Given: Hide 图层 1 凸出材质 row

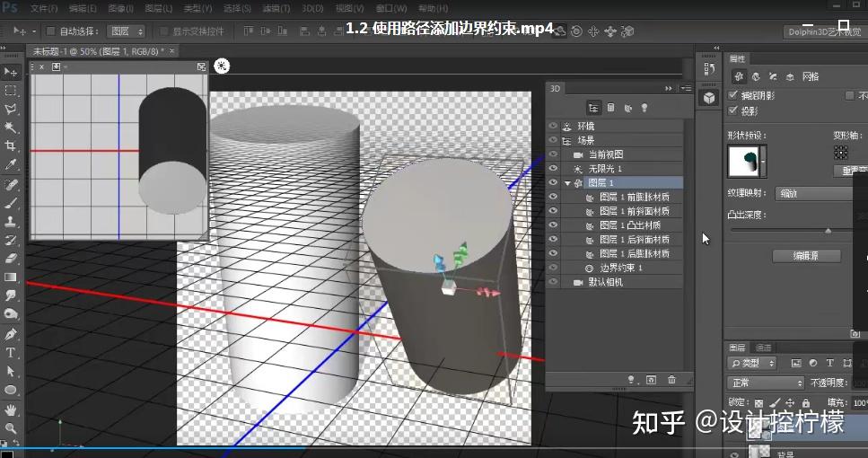Looking at the screenshot, I should point(552,225).
